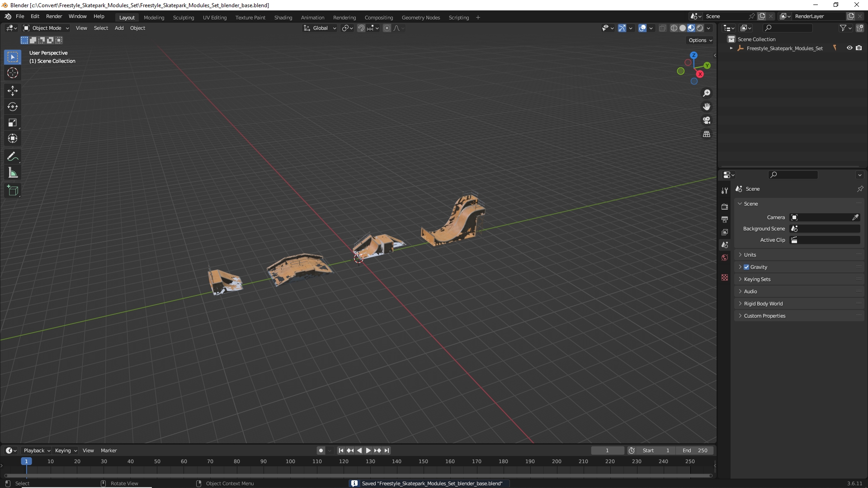This screenshot has height=488, width=868.
Task: Open the Output properties tab icon
Action: click(x=725, y=219)
